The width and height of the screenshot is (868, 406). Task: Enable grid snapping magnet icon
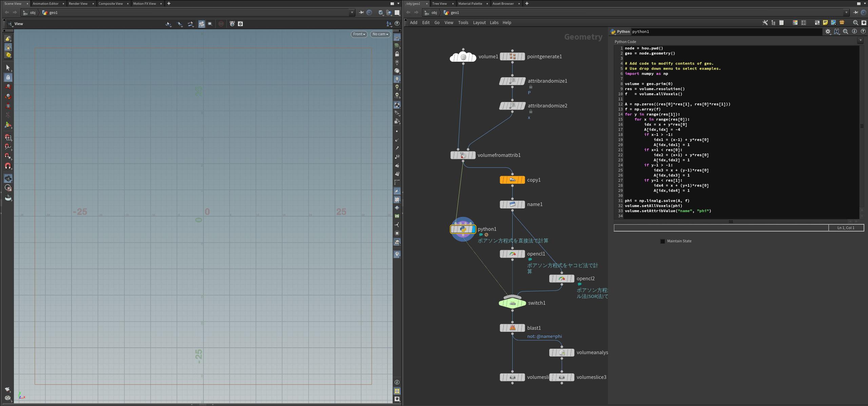point(8,137)
